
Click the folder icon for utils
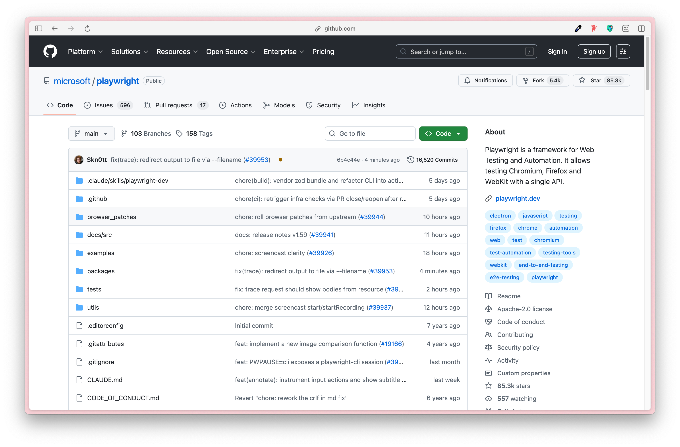[x=79, y=307]
